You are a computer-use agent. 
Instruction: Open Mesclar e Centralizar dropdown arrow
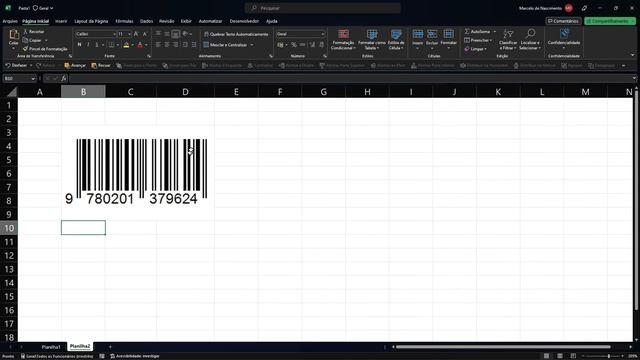click(252, 45)
